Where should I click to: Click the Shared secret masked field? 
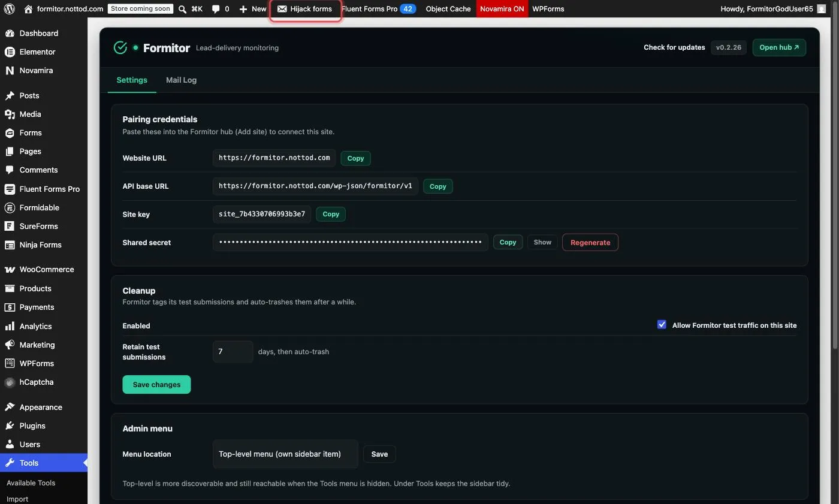[x=351, y=242]
